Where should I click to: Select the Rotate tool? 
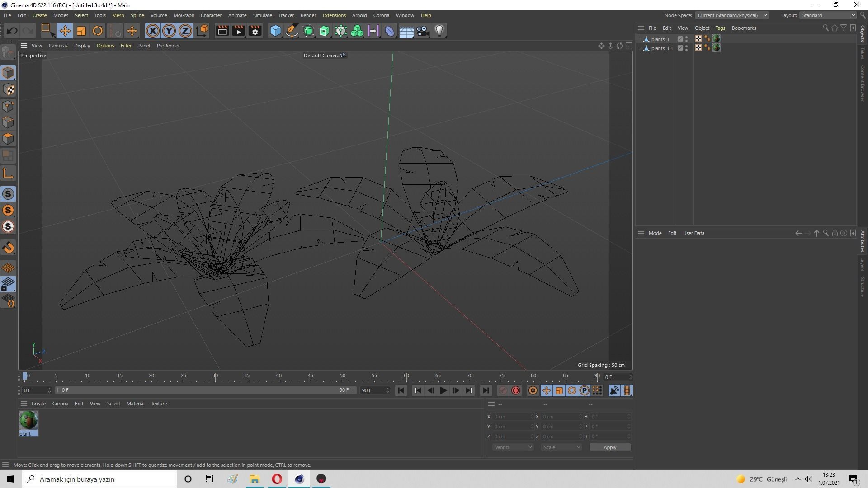click(x=97, y=31)
